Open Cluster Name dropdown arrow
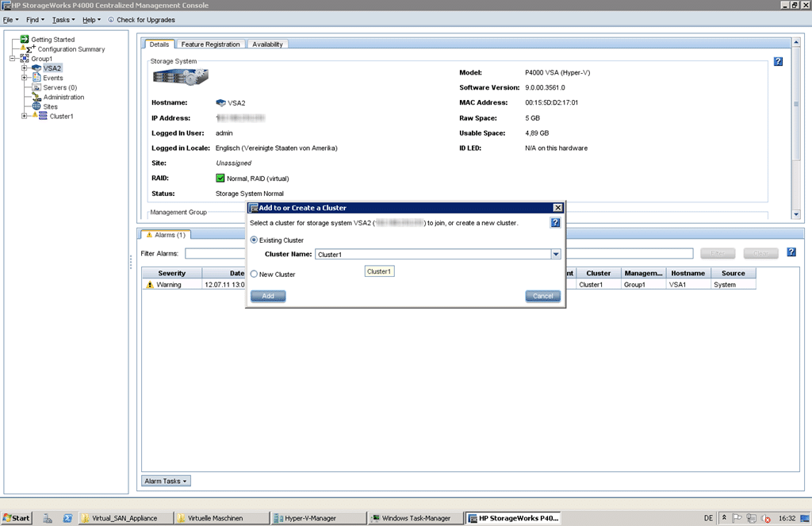 (556, 254)
